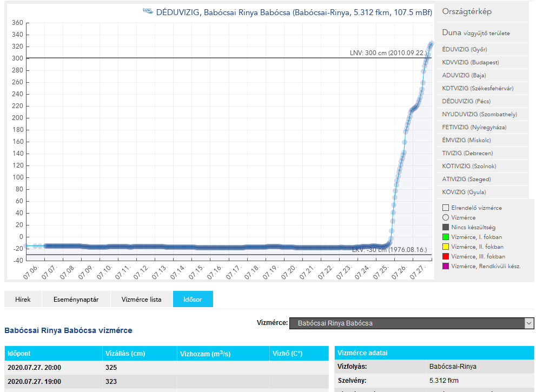
Task: Click the Vízállás (cm) column header
Action: 125,354
